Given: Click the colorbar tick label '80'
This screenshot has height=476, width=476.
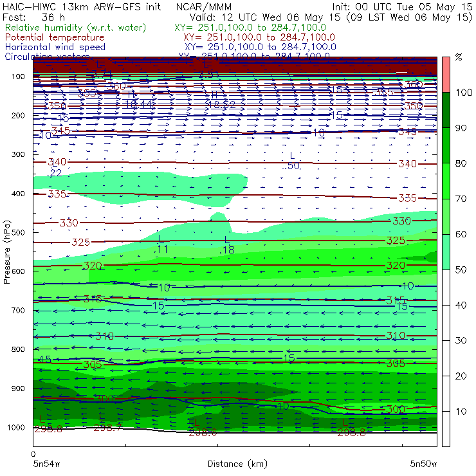Looking at the screenshot, I should tap(461, 163).
